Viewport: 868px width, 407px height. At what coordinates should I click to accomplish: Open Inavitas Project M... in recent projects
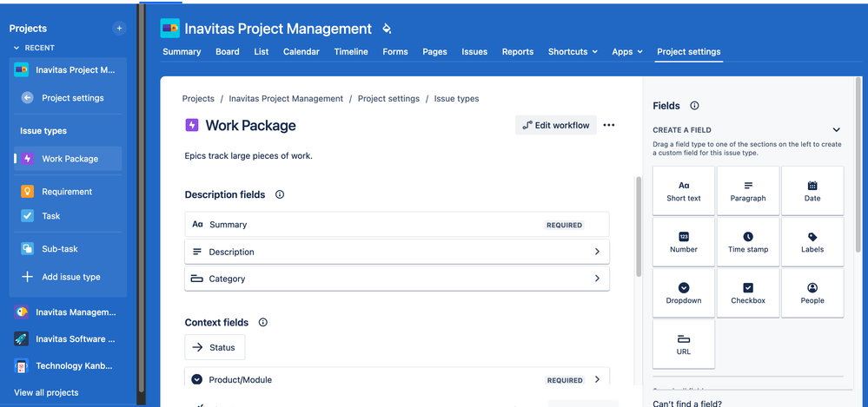(68, 69)
